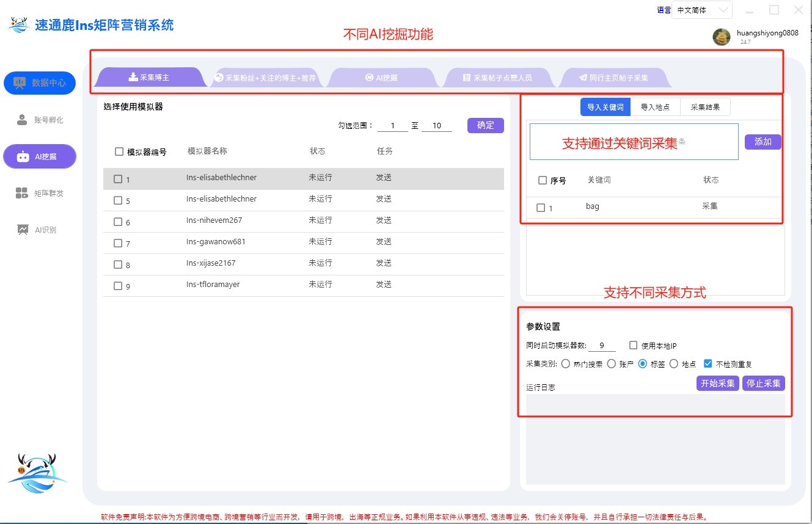Image resolution: width=812 pixels, height=524 pixels.
Task: Toggle the 序号 select-all checkbox
Action: (x=543, y=180)
